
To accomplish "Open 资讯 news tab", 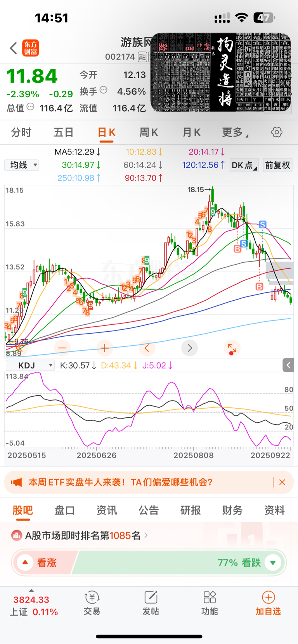I will pyautogui.click(x=107, y=510).
